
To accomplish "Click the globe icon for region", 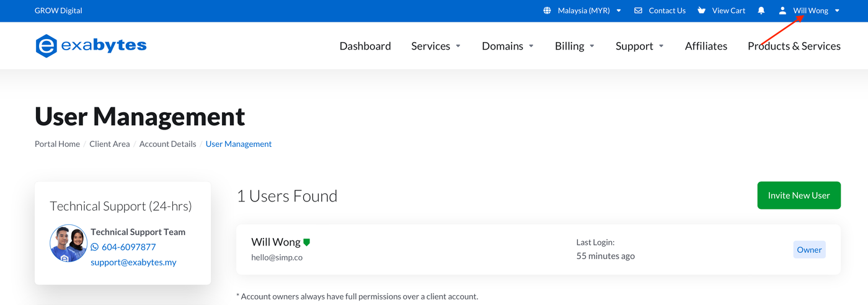I will (547, 11).
